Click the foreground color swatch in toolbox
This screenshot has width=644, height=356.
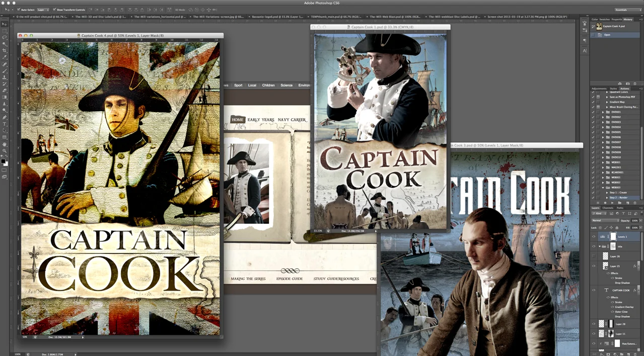(4, 161)
